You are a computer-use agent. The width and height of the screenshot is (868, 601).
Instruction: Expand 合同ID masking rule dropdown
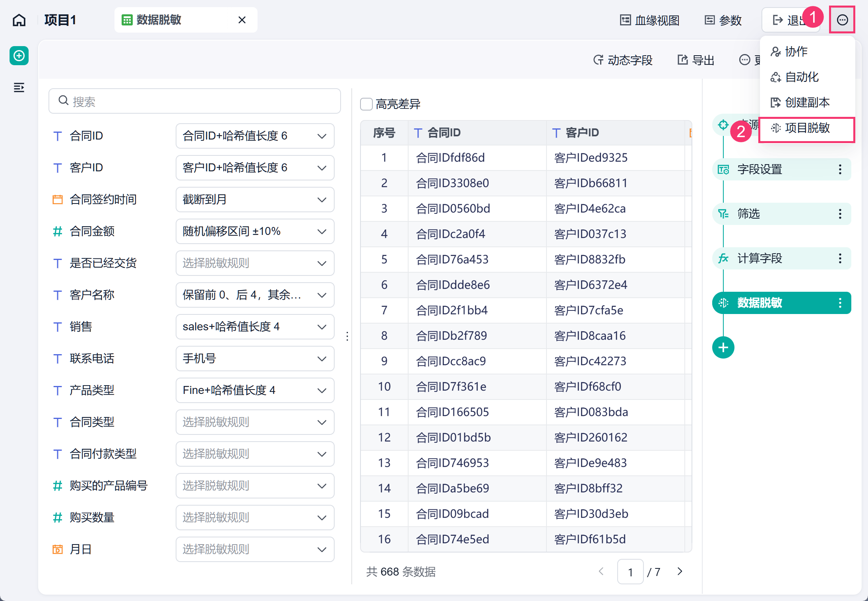pos(255,136)
